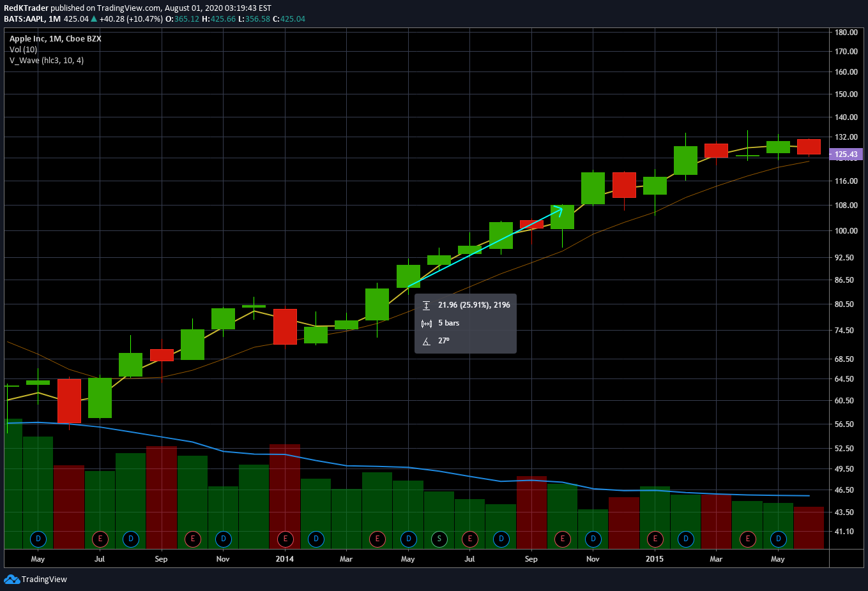
Task: Open the earnings marker for July 2014
Action: tap(470, 539)
